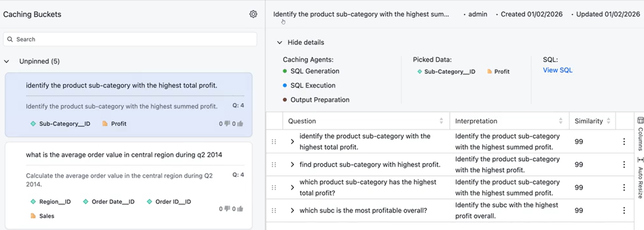Open the View SQL link
The height and width of the screenshot is (230, 644).
click(557, 70)
